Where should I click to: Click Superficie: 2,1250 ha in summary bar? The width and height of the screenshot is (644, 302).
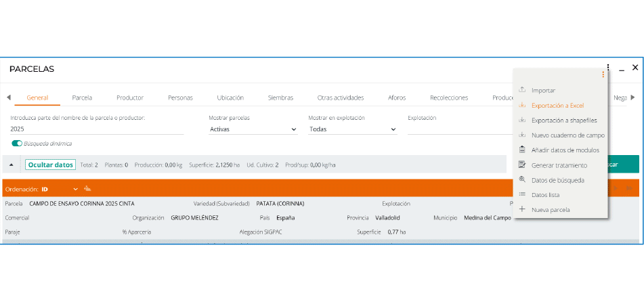click(x=215, y=165)
